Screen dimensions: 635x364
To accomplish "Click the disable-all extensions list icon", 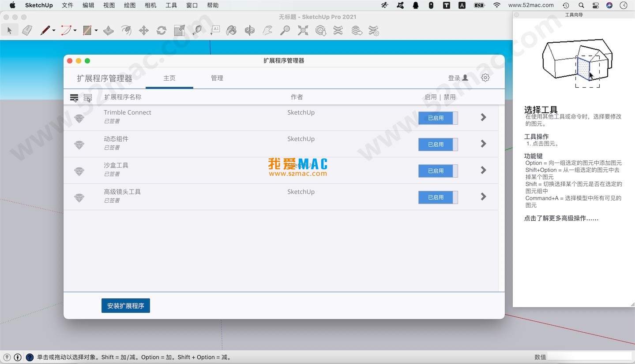I will 88,97.
